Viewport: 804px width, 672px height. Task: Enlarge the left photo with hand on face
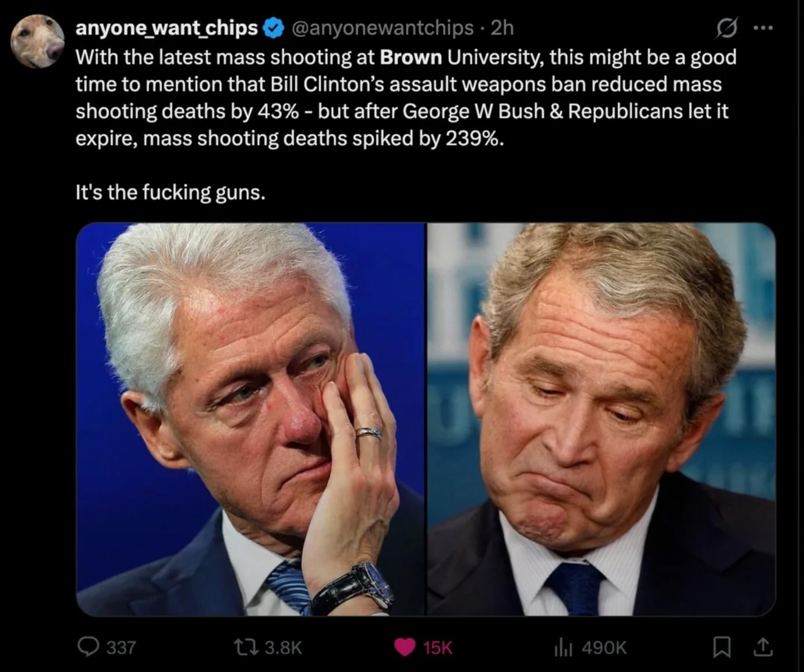[x=251, y=420]
